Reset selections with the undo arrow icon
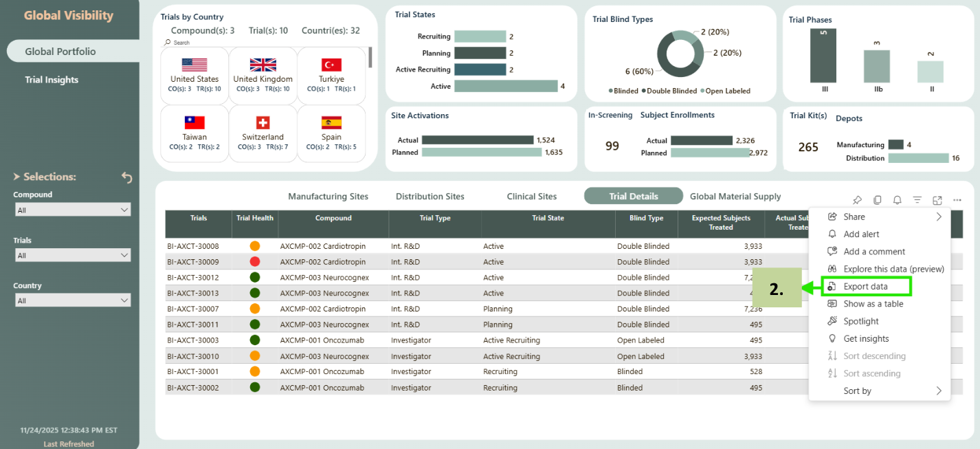The image size is (980, 449). (x=126, y=177)
